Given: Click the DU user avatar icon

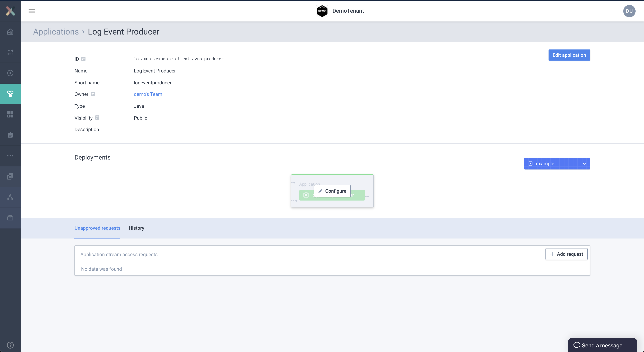Looking at the screenshot, I should point(629,11).
